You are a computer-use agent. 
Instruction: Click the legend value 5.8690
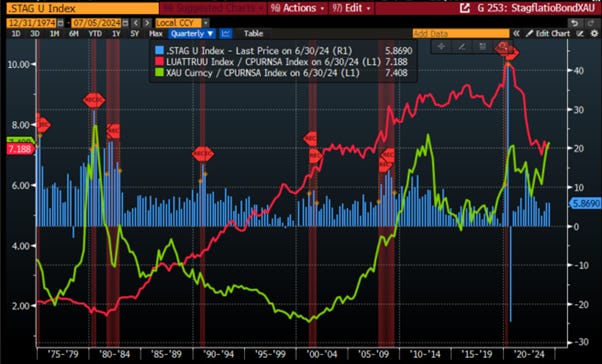point(399,51)
